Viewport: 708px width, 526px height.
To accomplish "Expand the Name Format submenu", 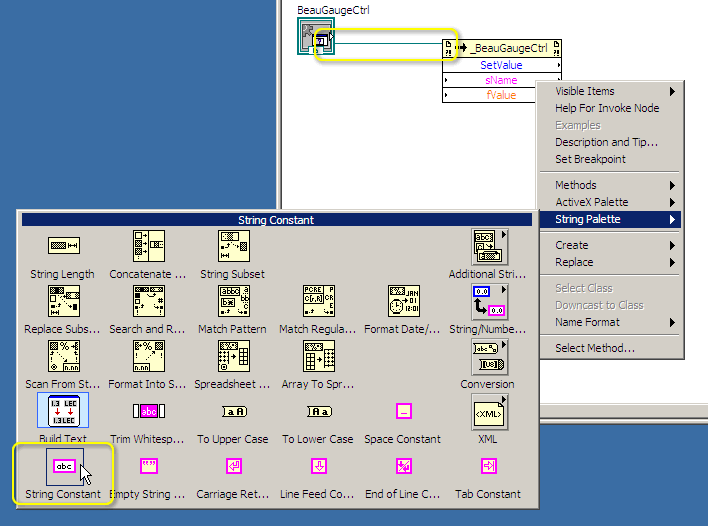I will coord(612,322).
